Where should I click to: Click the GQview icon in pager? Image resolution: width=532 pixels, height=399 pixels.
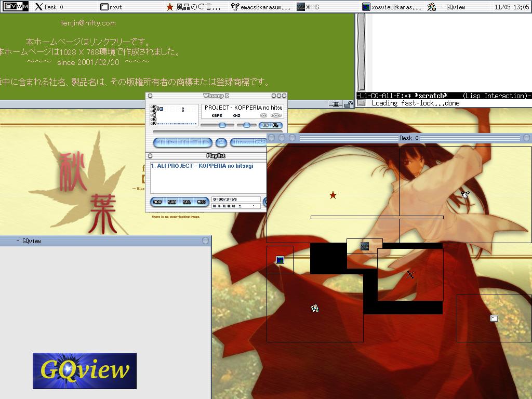click(315, 308)
